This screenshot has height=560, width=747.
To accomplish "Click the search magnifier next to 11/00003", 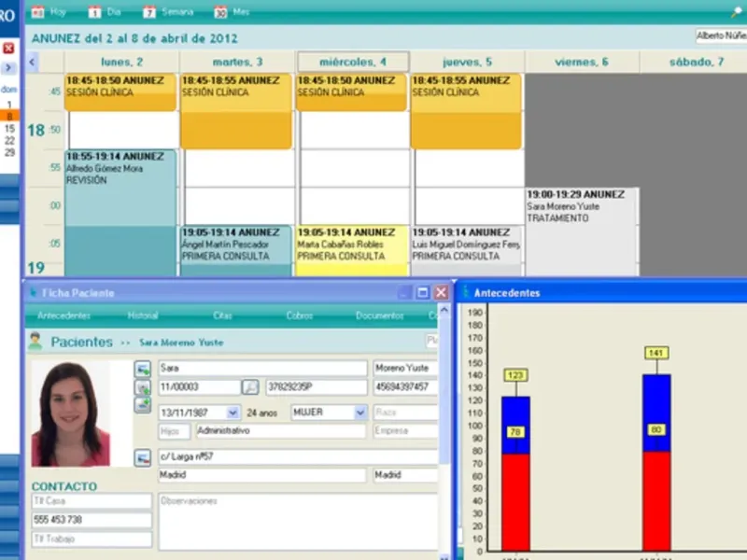I will tap(250, 386).
